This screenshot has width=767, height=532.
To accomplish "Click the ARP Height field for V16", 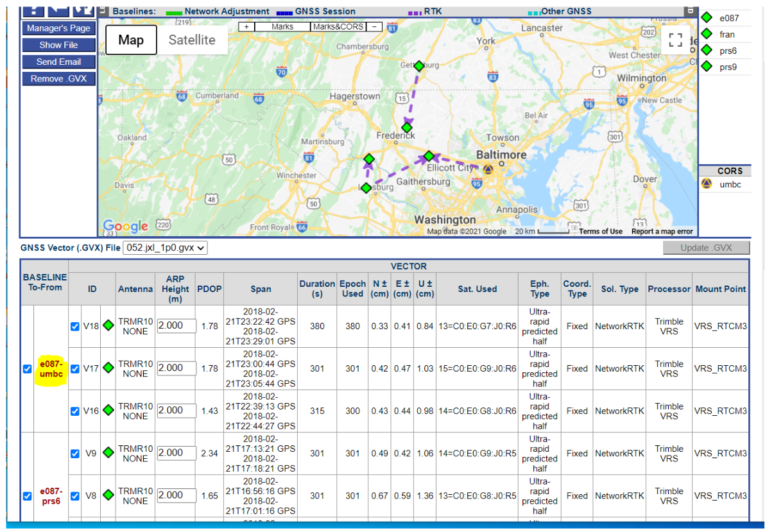I will pos(177,411).
